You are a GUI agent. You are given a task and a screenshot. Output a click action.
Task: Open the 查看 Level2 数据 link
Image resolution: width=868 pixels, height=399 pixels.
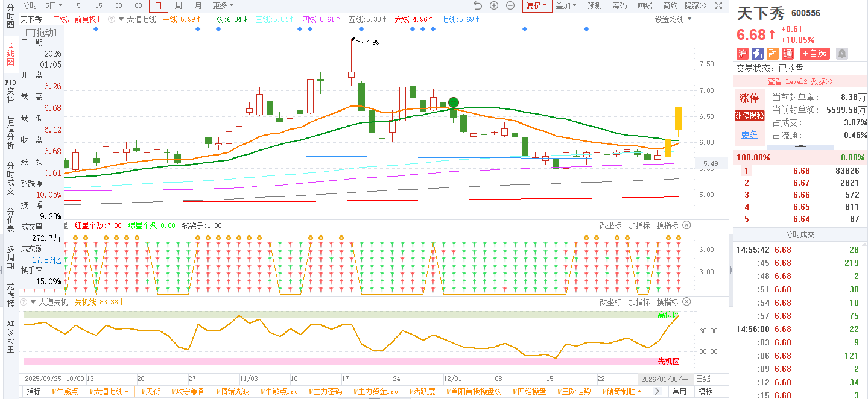800,81
